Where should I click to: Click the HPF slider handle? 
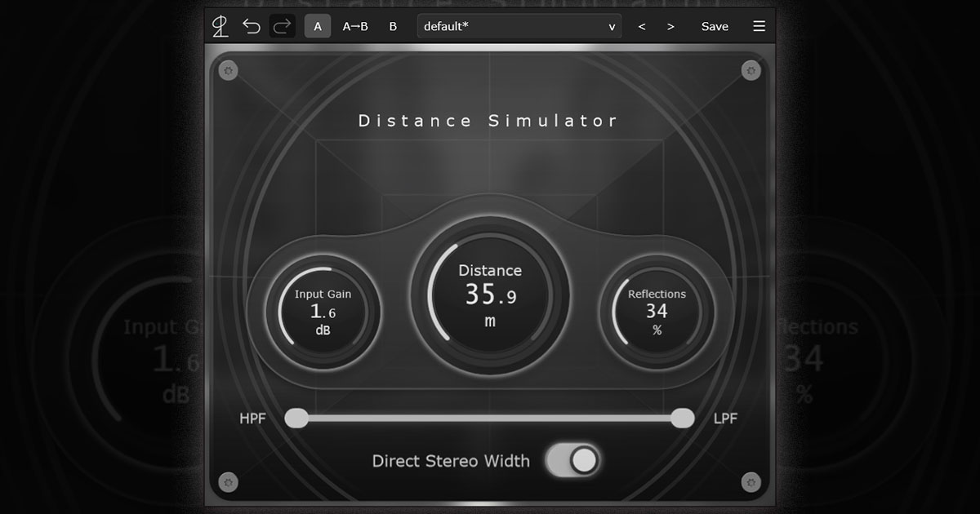296,419
